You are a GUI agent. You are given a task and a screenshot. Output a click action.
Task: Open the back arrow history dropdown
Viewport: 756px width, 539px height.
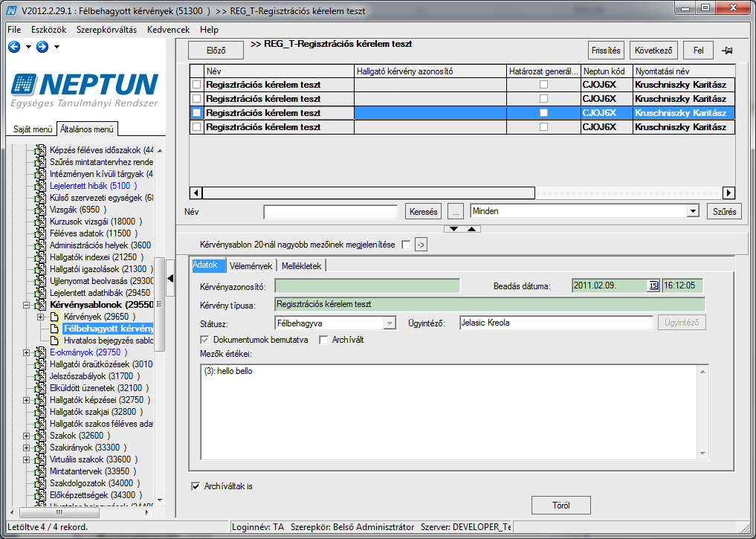click(x=28, y=48)
